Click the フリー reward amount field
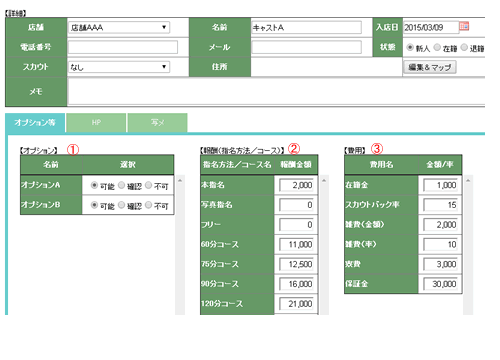 pos(296,225)
